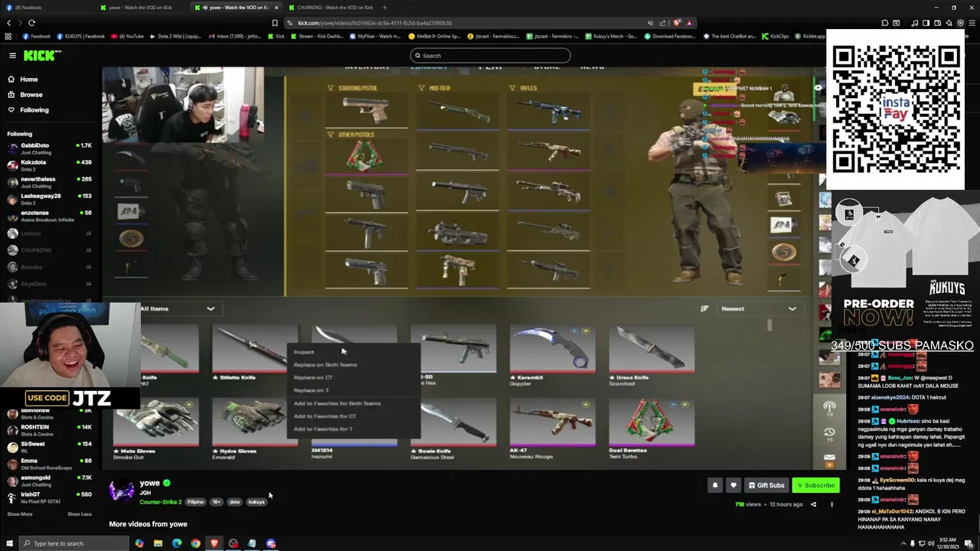The image size is (980, 551).
Task: Collapse sidebar list with Show Less
Action: pos(80,514)
